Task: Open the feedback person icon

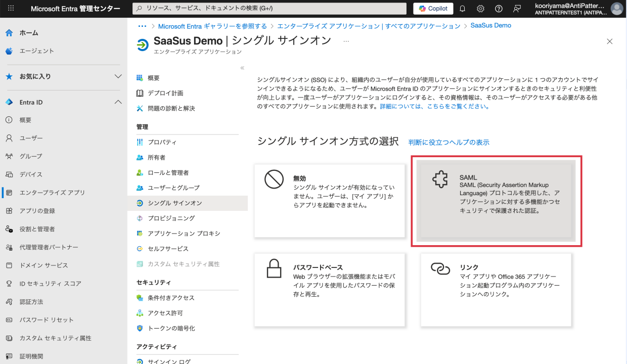Action: coord(517,9)
